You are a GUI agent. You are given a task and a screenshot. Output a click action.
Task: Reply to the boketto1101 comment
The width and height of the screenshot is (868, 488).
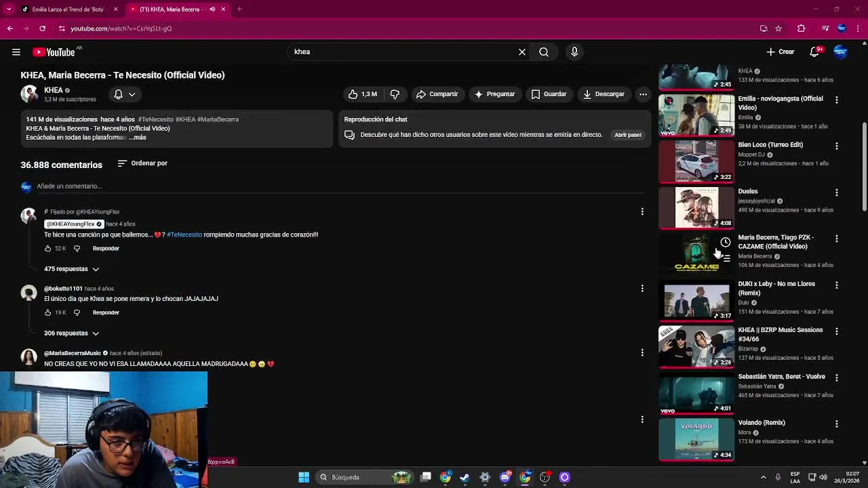coord(106,312)
